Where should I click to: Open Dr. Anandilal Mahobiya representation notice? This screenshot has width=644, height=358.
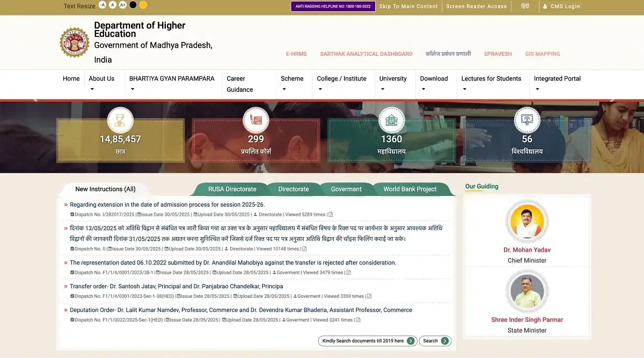[233, 262]
